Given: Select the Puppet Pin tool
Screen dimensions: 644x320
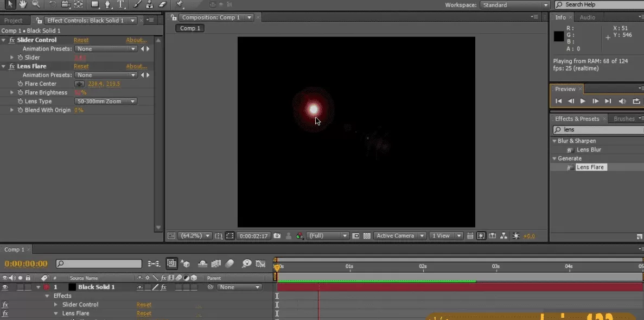Looking at the screenshot, I should point(180,4).
